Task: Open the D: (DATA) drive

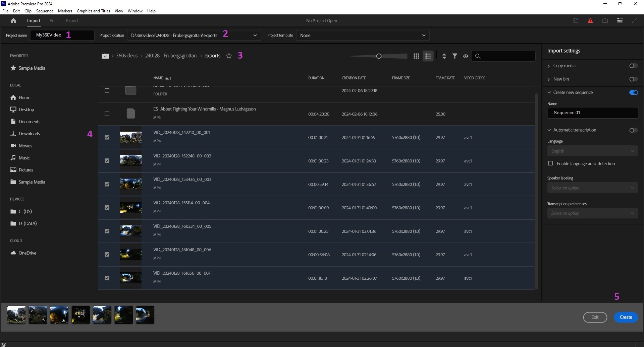Action: tap(23, 223)
